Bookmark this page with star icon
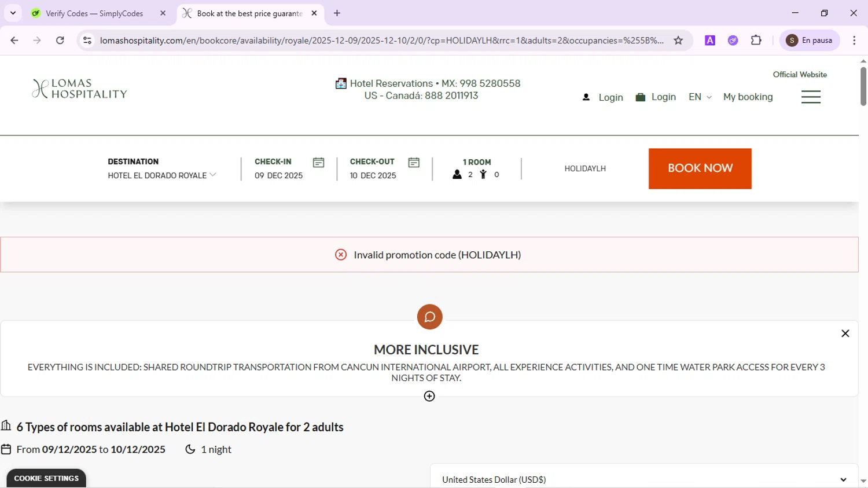The width and height of the screenshot is (868, 488). pos(678,41)
